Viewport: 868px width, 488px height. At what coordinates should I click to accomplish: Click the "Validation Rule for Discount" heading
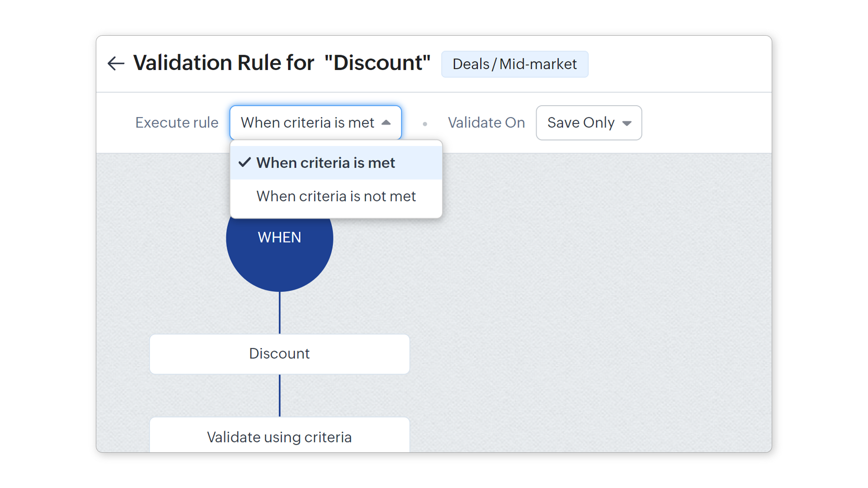tap(282, 63)
